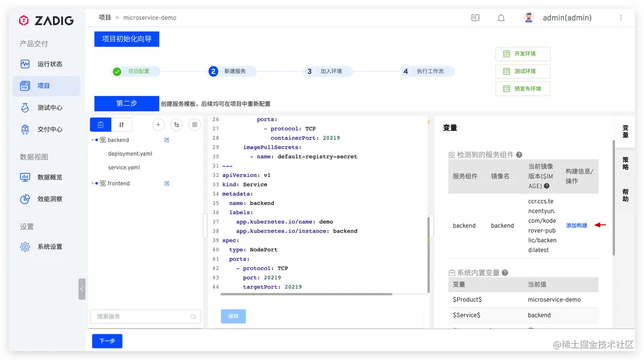Click the 数据概览 monitor icon
The image size is (644, 360).
coord(25,177)
